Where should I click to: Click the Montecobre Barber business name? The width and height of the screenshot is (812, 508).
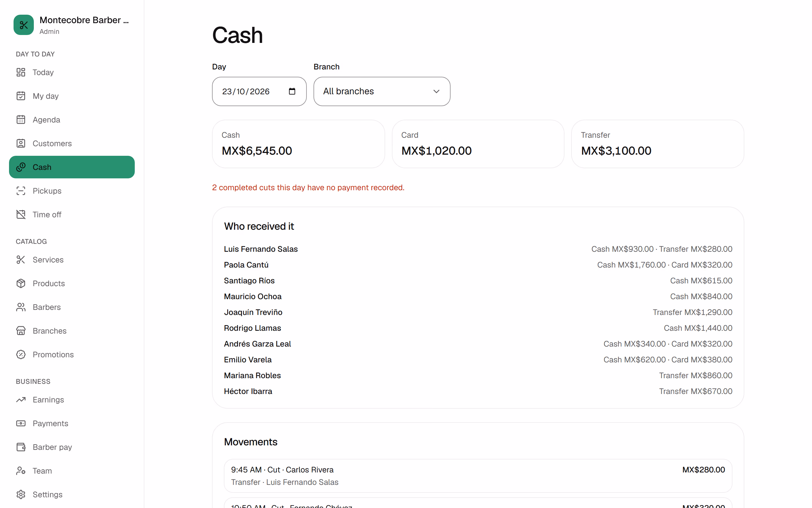tap(84, 20)
